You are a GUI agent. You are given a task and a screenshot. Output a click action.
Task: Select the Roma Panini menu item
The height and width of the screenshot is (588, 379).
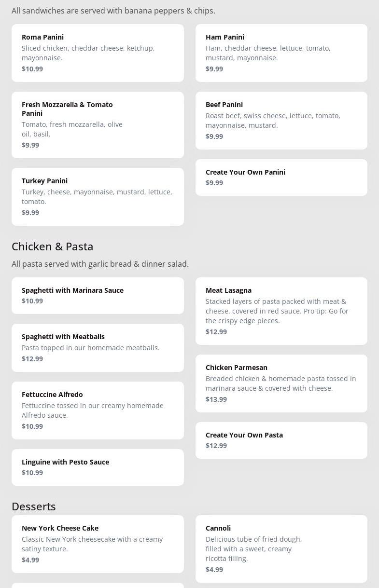click(x=98, y=53)
